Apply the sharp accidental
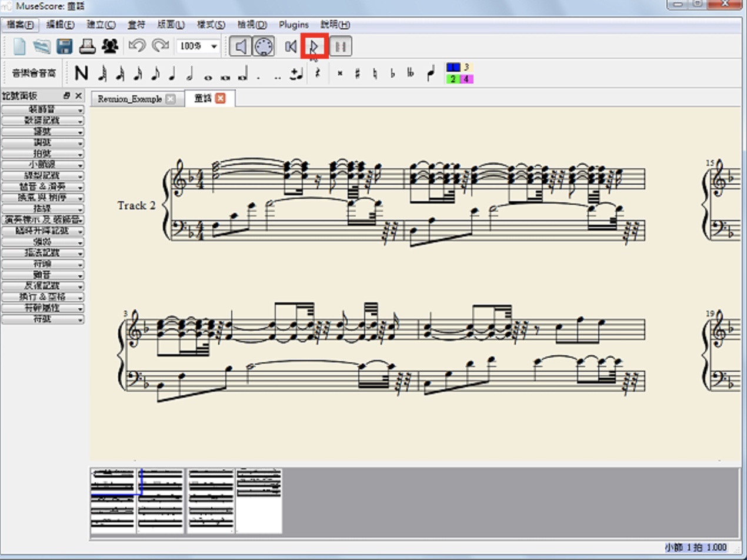Screen dimensions: 747x560 point(357,74)
